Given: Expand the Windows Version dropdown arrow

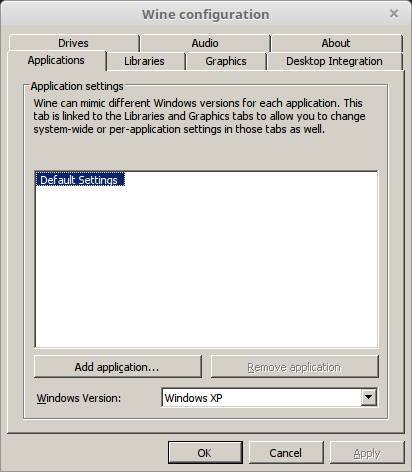Looking at the screenshot, I should point(368,397).
